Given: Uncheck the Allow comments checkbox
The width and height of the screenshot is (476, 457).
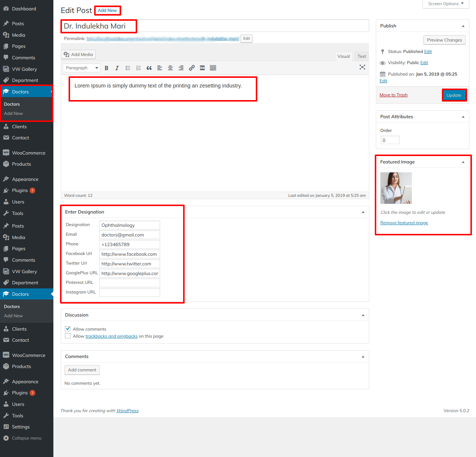Looking at the screenshot, I should pos(68,329).
